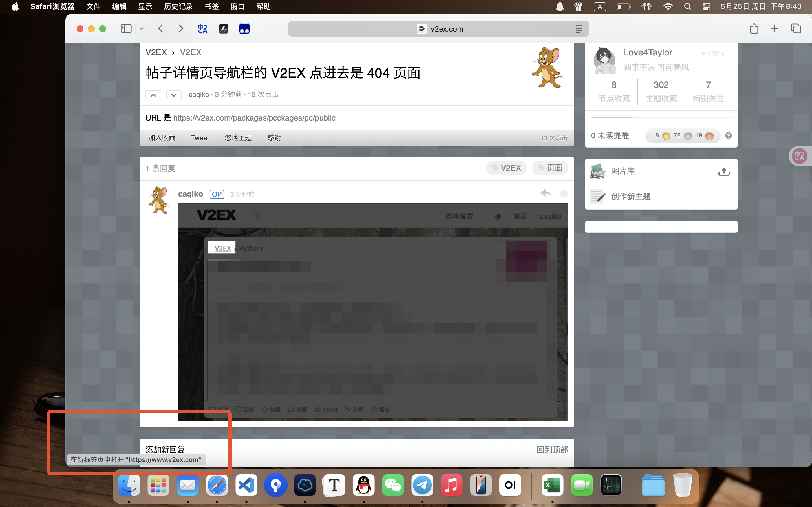Viewport: 812px width, 507px height.
Task: Open the 书签 menu
Action: (x=212, y=6)
